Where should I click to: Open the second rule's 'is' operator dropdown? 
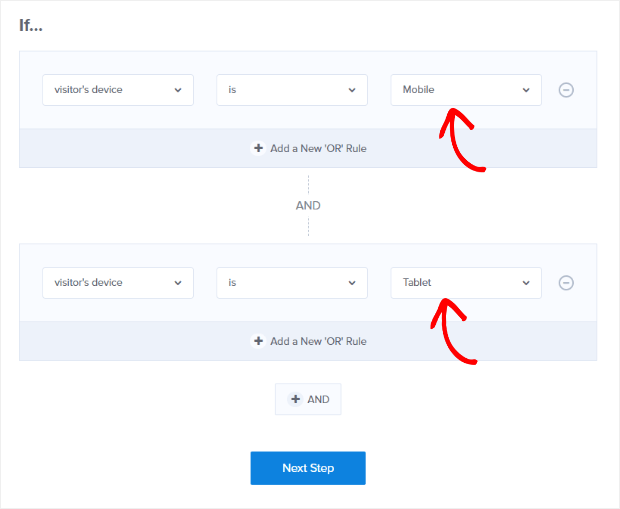tap(291, 283)
